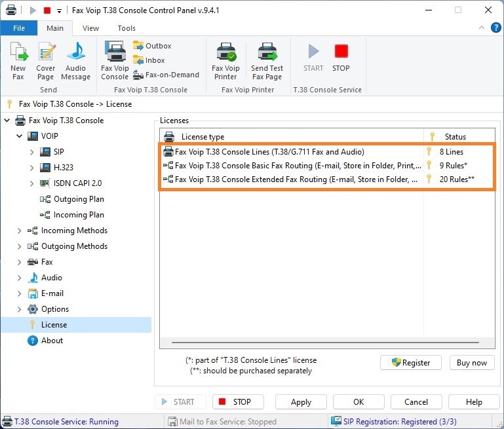
Task: Collapse the Fax Voip T.38 Console tree node
Action: 7,121
